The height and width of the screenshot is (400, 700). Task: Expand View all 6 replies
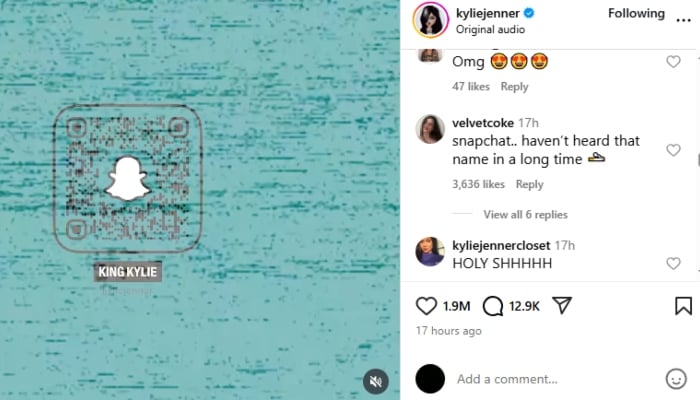click(x=525, y=215)
